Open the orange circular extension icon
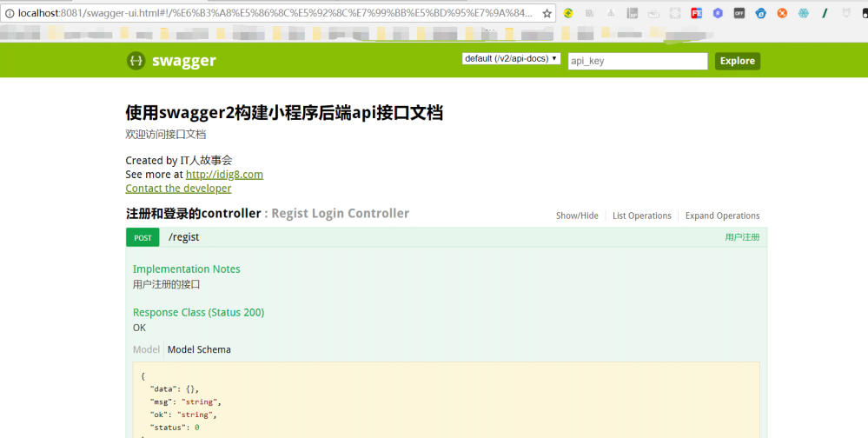The image size is (868, 438). (x=782, y=13)
